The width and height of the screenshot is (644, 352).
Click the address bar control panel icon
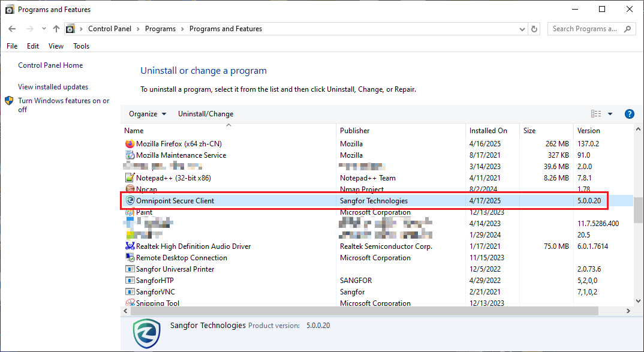pyautogui.click(x=70, y=29)
